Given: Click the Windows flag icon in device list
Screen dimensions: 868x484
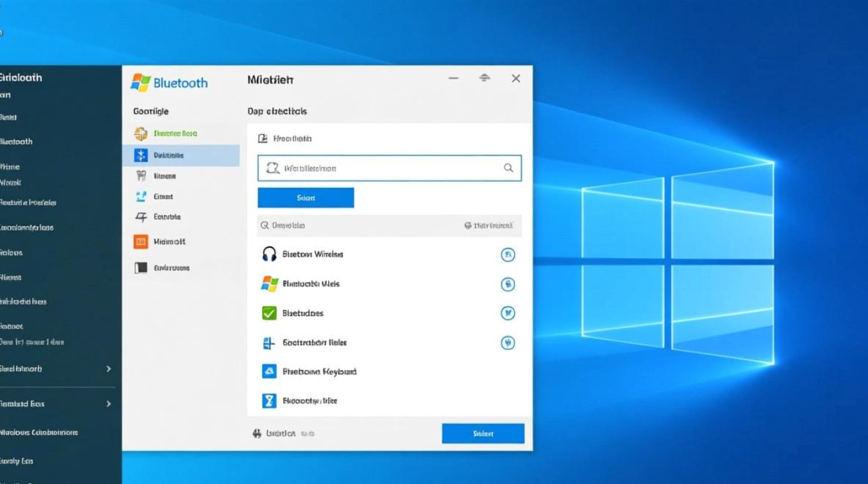Looking at the screenshot, I should coord(269,284).
